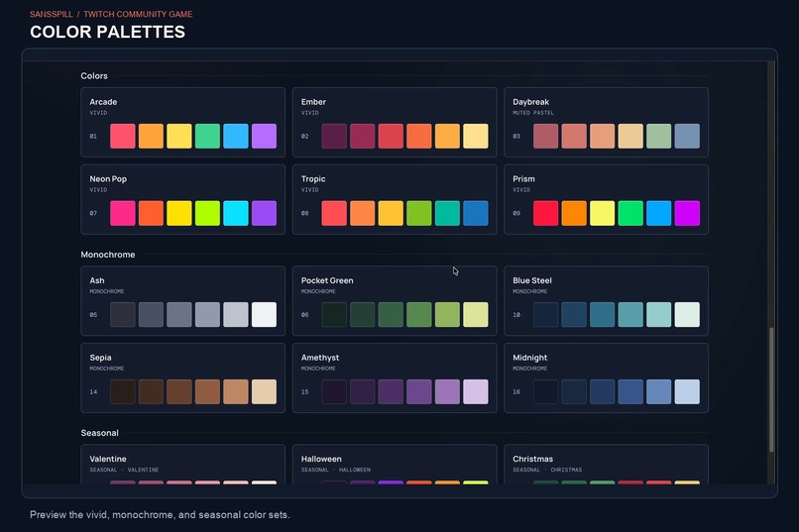
Task: Open the Arcade palette card title
Action: (103, 102)
